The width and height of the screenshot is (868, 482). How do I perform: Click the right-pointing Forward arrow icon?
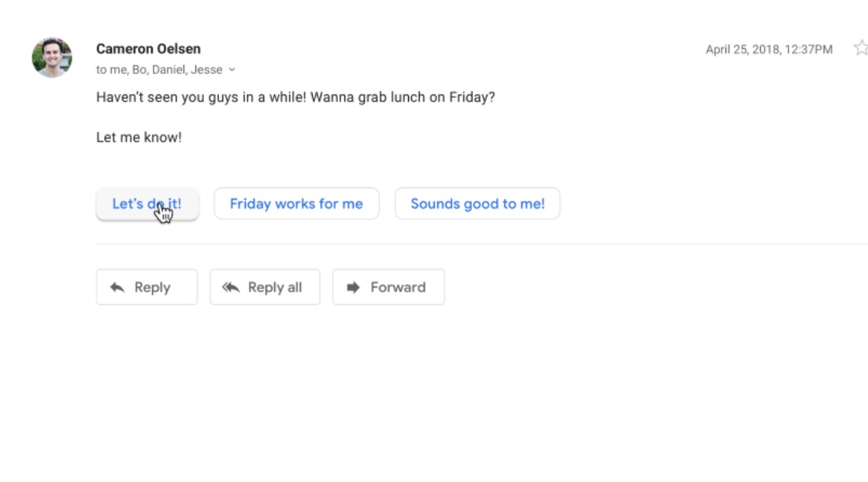(x=353, y=287)
